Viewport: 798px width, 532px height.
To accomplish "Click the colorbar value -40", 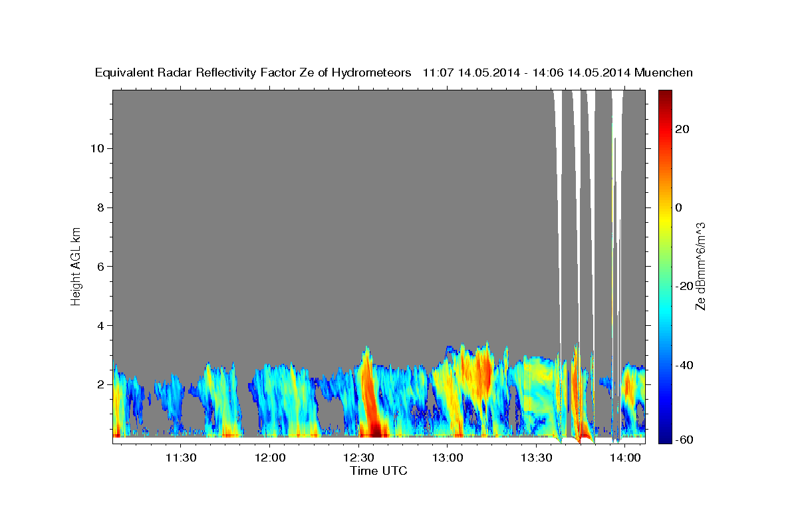I will (x=684, y=365).
